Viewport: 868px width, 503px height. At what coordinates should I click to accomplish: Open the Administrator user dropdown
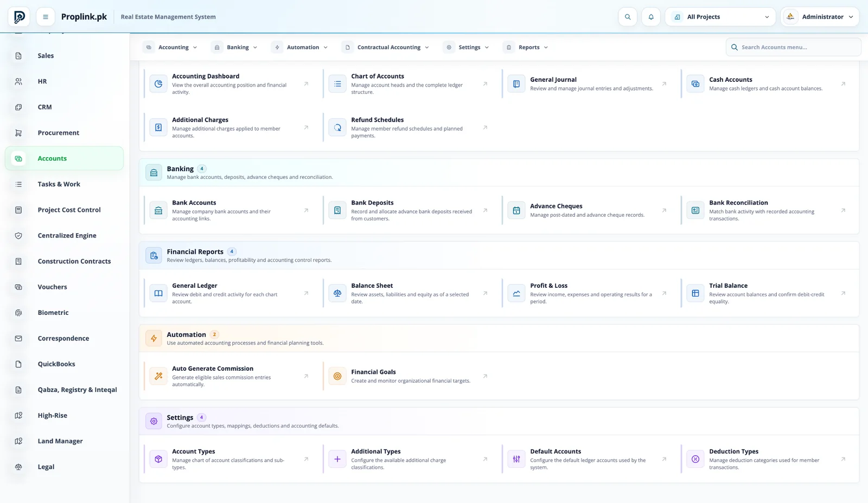(820, 17)
